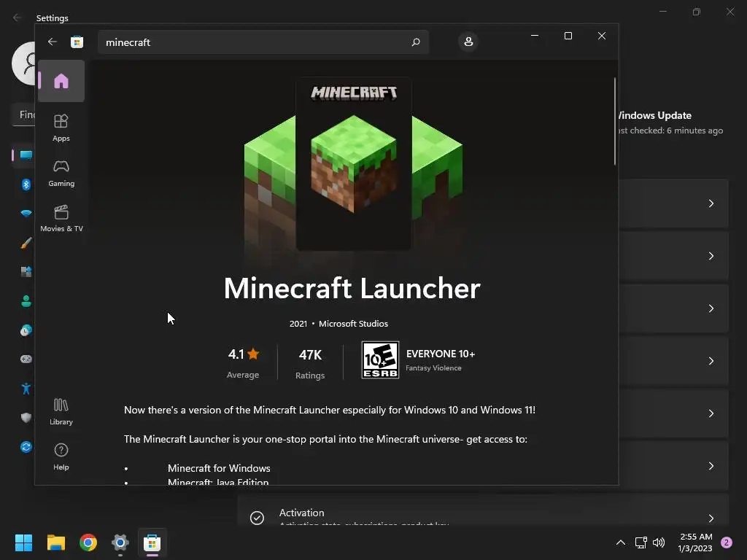Open the clock showing 2:55 AM
747x560 pixels.
point(695,542)
